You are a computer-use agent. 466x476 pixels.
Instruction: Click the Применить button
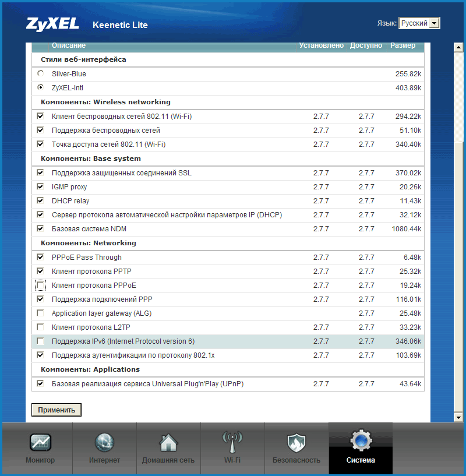pos(57,410)
